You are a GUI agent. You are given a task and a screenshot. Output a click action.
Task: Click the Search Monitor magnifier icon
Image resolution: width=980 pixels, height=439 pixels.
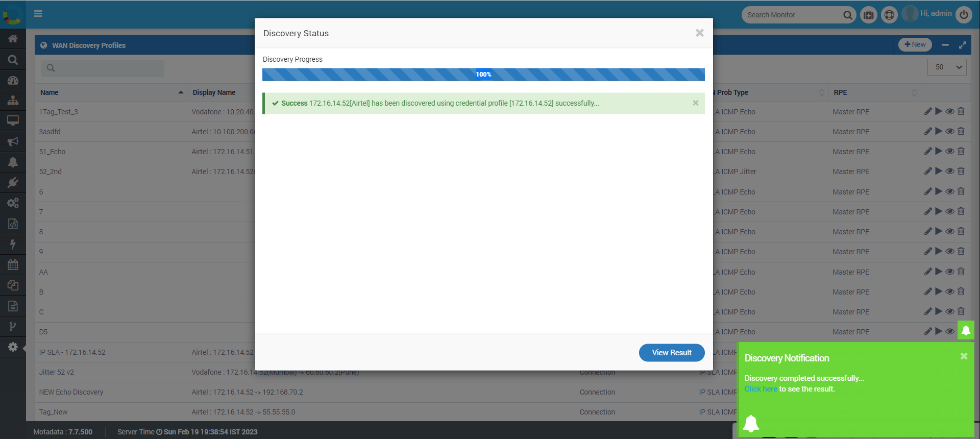[x=847, y=15]
